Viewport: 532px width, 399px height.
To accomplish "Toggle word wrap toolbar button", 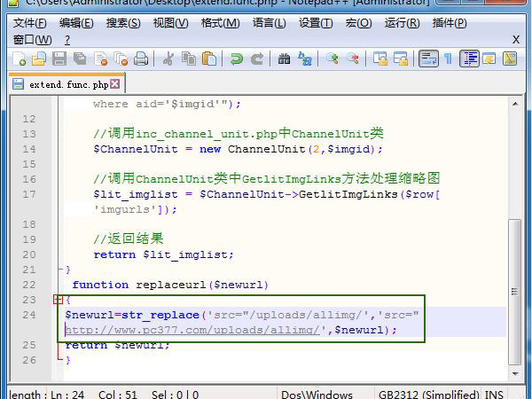I will (428, 59).
